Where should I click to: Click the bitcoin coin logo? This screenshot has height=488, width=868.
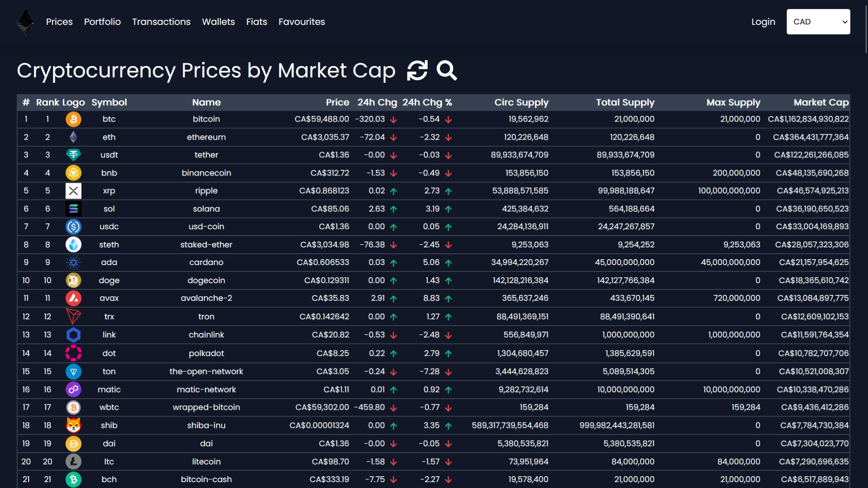coord(73,119)
